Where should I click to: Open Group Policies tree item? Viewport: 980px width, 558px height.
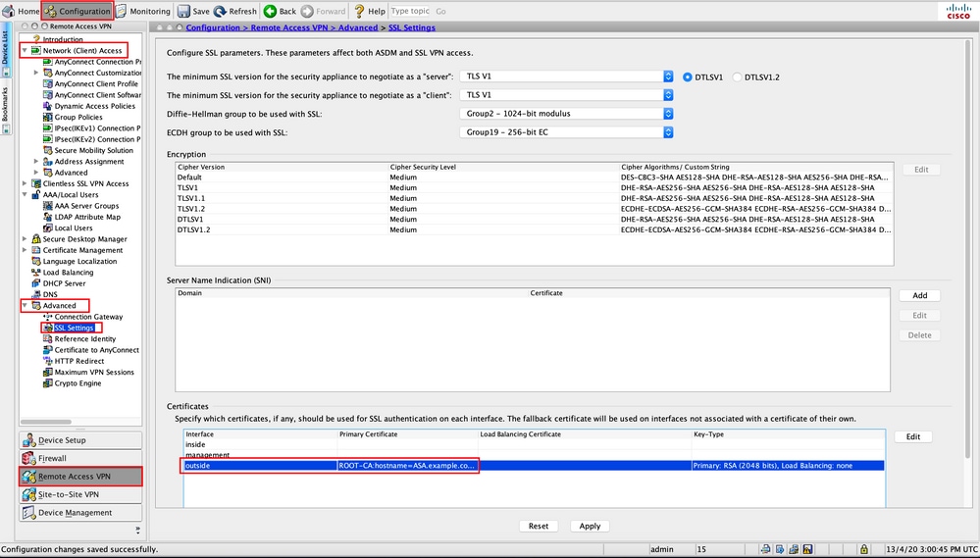tap(78, 118)
